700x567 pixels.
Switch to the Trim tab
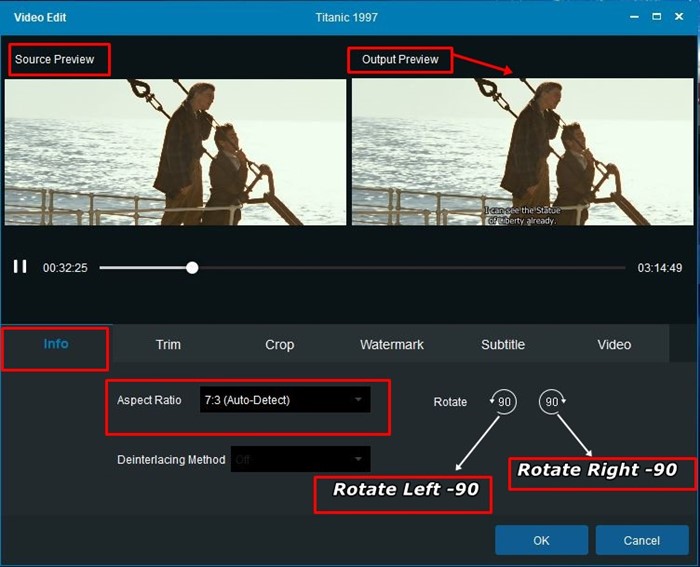[x=168, y=345]
